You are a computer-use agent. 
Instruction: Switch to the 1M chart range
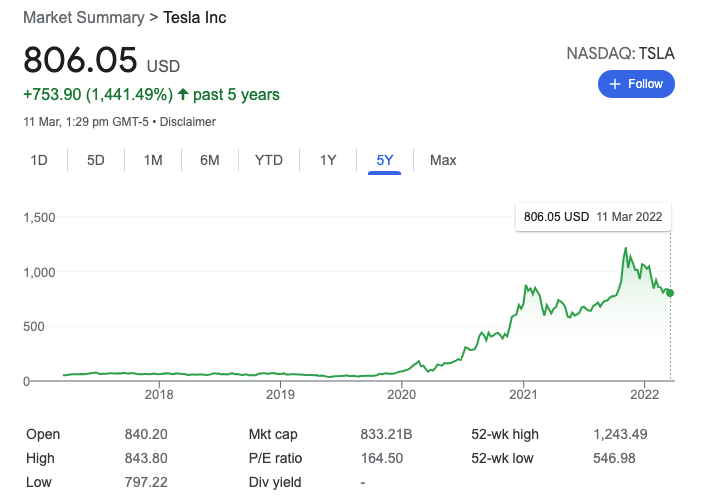(153, 160)
